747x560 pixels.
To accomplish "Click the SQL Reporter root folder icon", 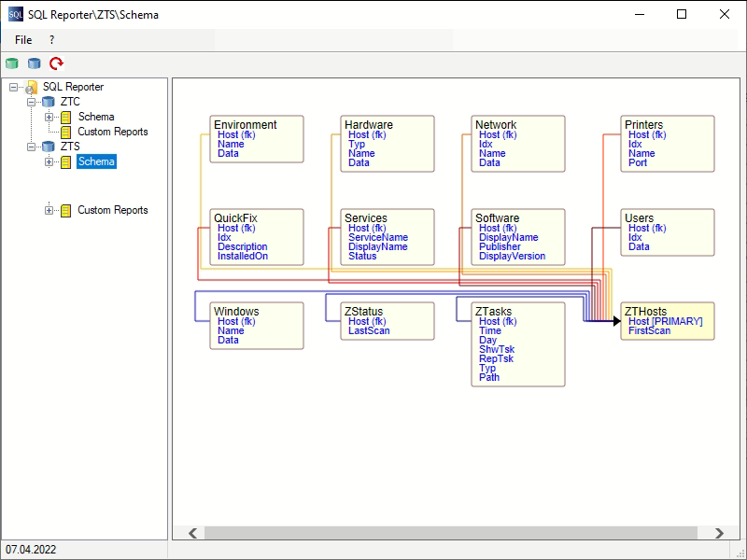I will pos(32,87).
